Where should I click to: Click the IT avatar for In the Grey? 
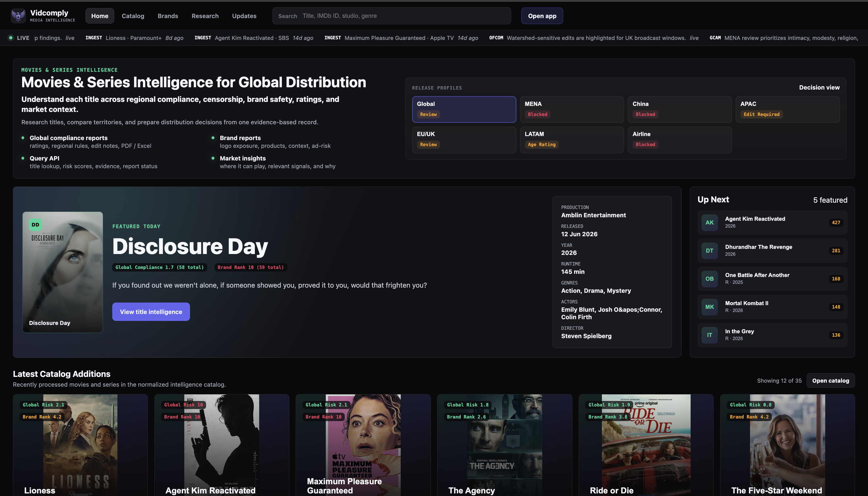(x=709, y=335)
